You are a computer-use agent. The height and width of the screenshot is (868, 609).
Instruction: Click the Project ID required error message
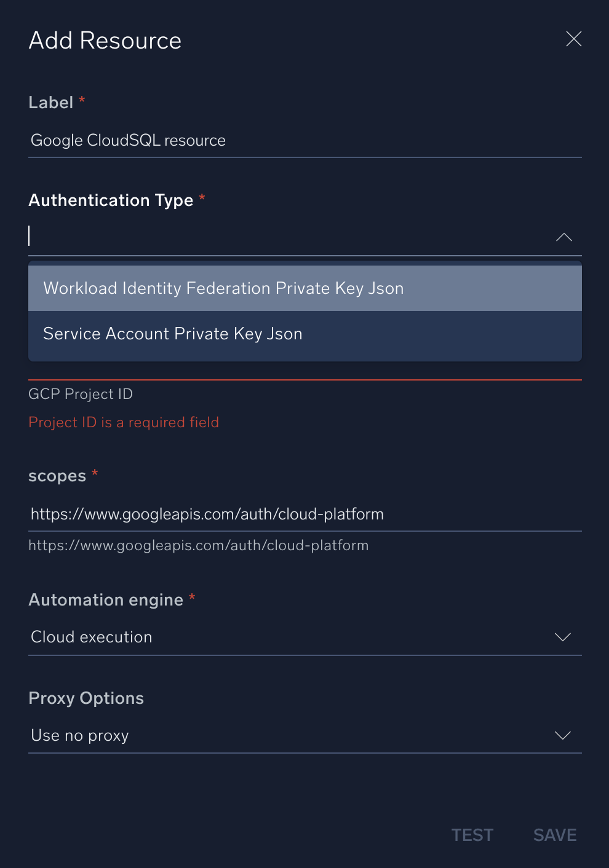(123, 422)
